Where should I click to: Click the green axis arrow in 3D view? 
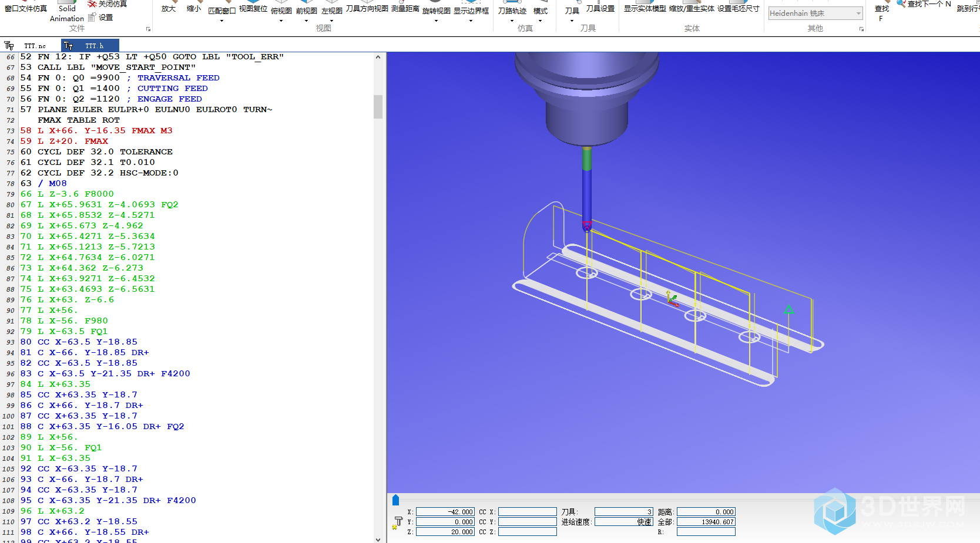pos(788,309)
